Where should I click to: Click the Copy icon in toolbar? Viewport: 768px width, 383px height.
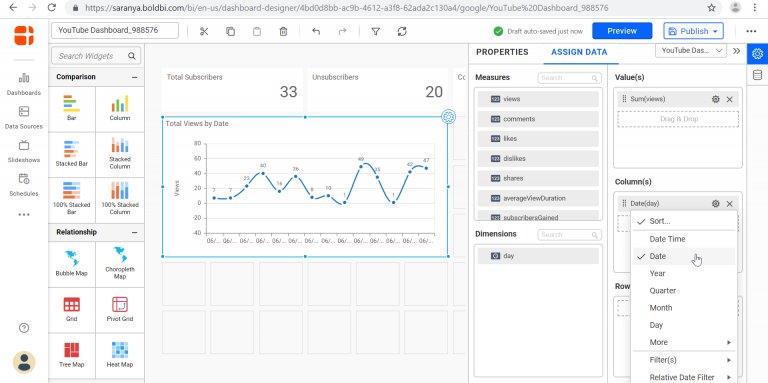(230, 31)
